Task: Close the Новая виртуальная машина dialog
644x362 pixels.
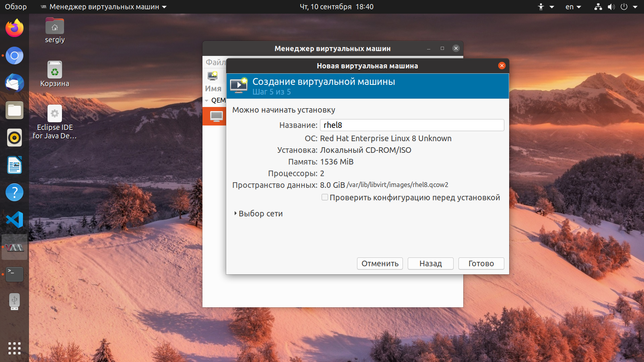Action: pyautogui.click(x=502, y=66)
